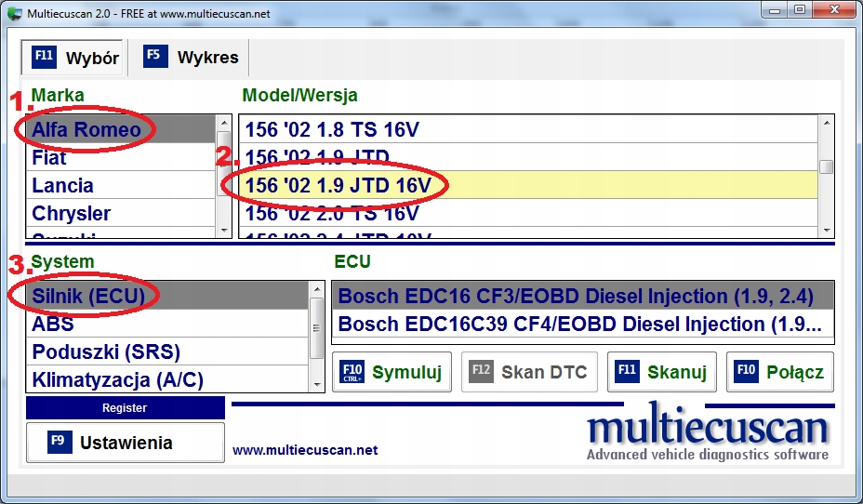Switch to the Wykres tab
Screen dimensions: 863x504
point(191,58)
